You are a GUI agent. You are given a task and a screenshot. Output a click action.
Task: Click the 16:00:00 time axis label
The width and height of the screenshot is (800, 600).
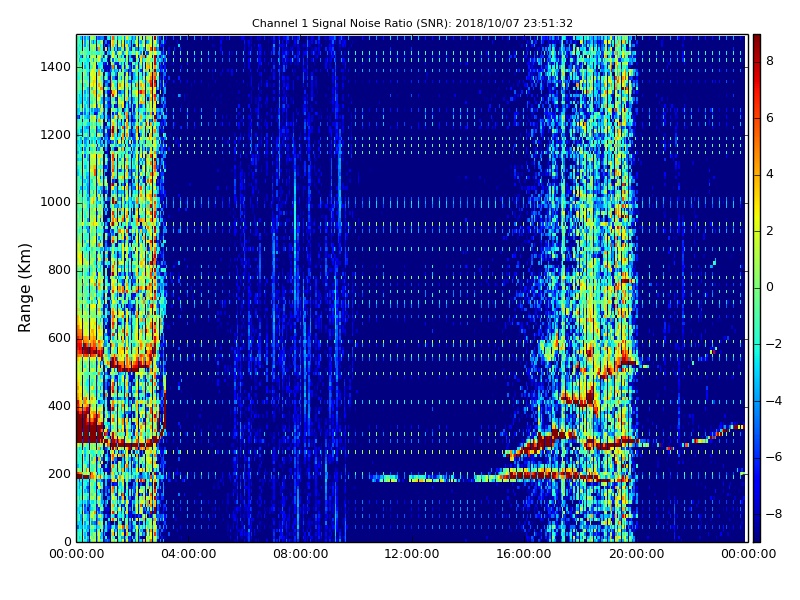524,554
